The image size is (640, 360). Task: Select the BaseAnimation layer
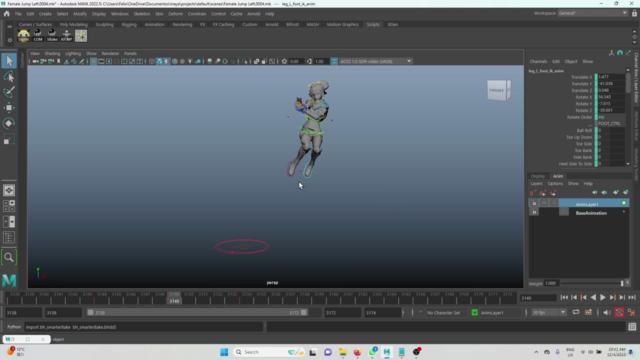point(591,213)
